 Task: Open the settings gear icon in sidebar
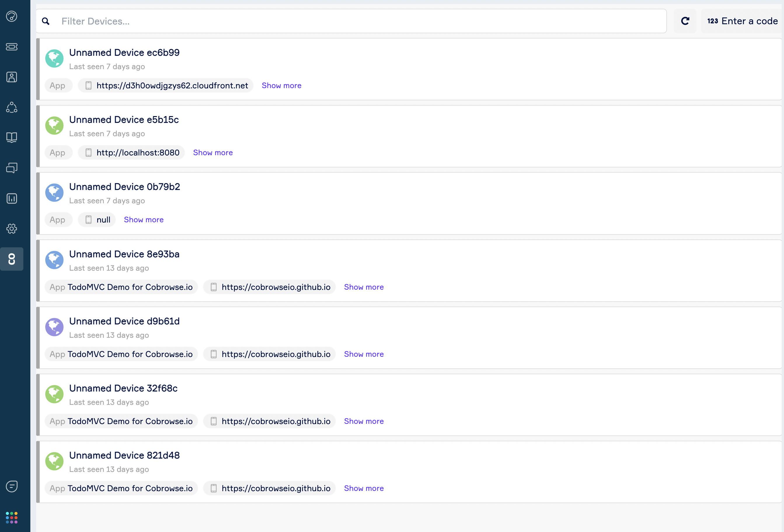[x=12, y=229]
